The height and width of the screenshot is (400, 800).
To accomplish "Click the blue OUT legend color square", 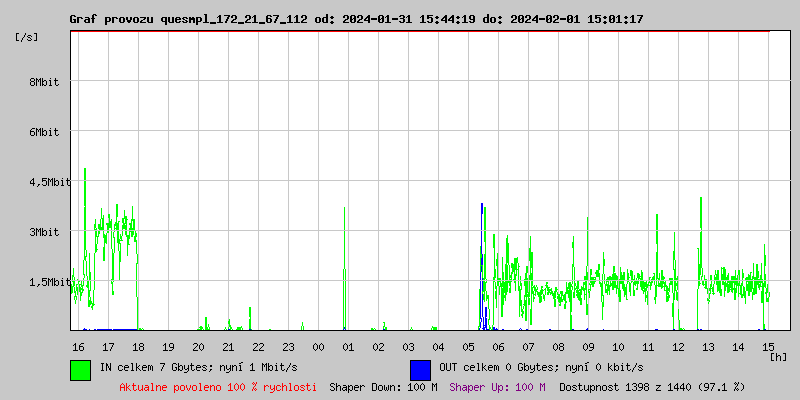I will pos(420,369).
